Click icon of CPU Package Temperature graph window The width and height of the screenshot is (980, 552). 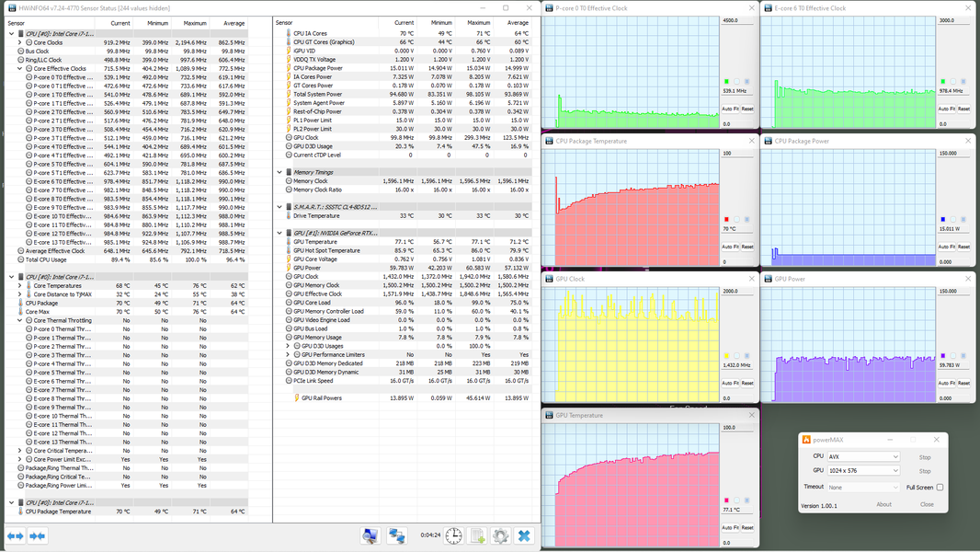550,141
